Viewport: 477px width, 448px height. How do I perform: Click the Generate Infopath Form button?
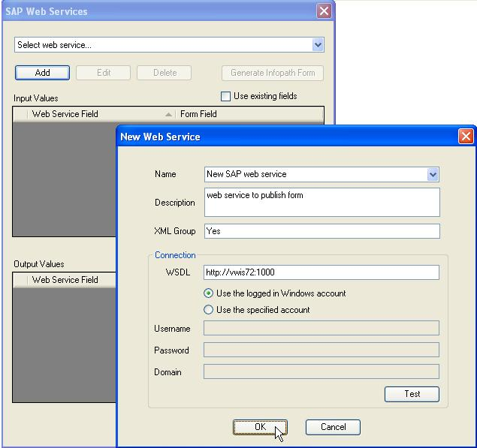pos(273,73)
